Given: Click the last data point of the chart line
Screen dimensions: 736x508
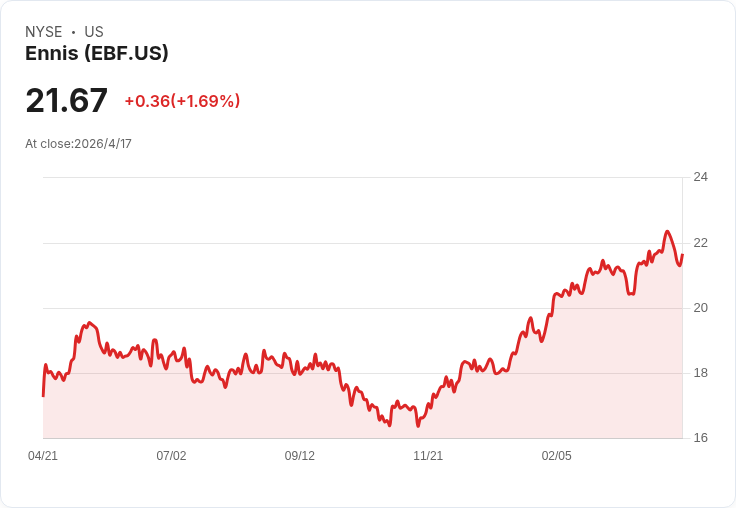Looking at the screenshot, I should (x=682, y=255).
